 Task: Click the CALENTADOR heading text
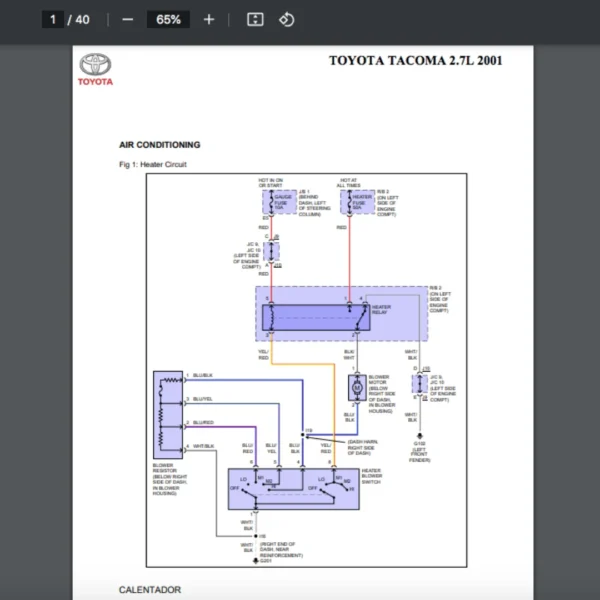pos(150,590)
